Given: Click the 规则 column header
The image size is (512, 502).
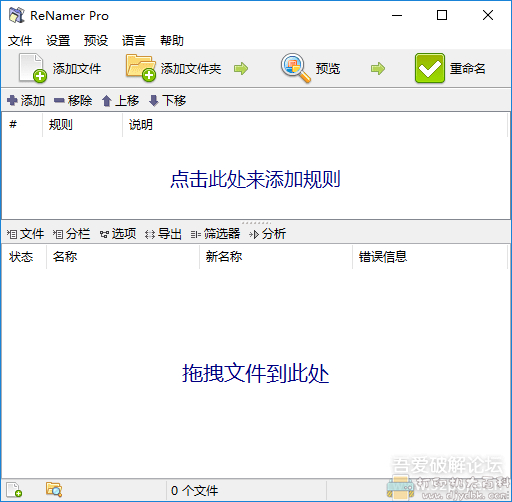Looking at the screenshot, I should (x=82, y=125).
